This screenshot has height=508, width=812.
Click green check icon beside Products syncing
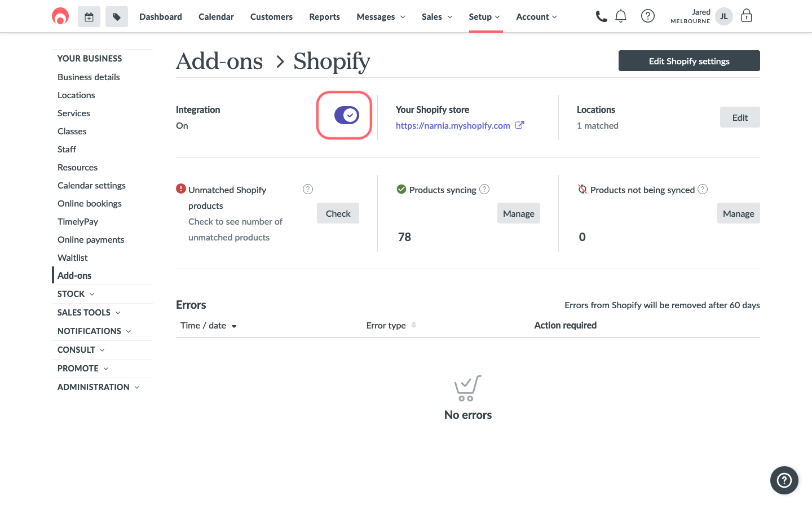pyautogui.click(x=401, y=189)
